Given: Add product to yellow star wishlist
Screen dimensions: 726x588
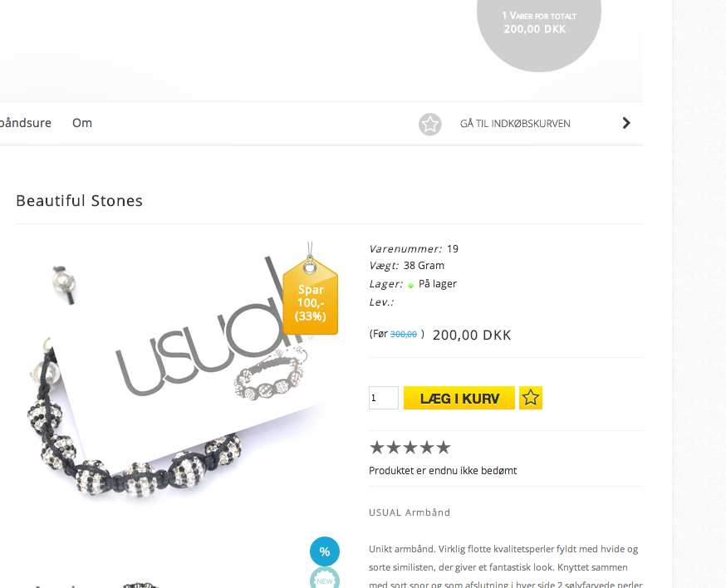Looking at the screenshot, I should (531, 398).
